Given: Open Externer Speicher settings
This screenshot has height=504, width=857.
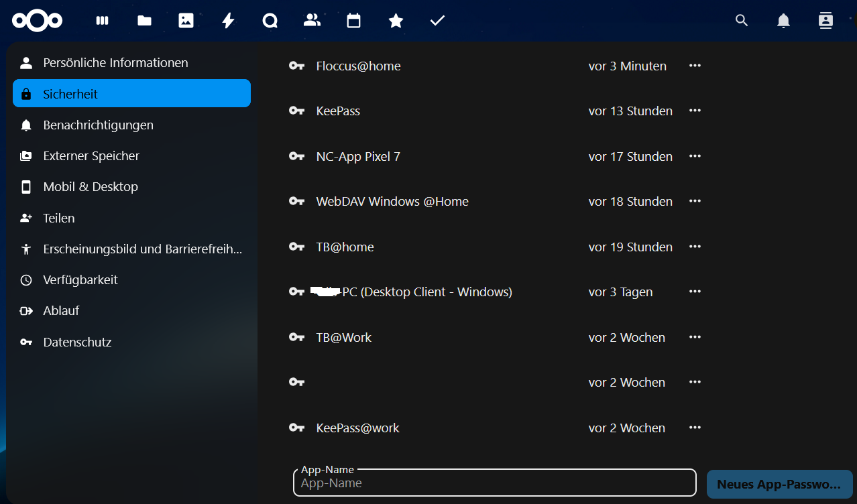Looking at the screenshot, I should coord(131,156).
